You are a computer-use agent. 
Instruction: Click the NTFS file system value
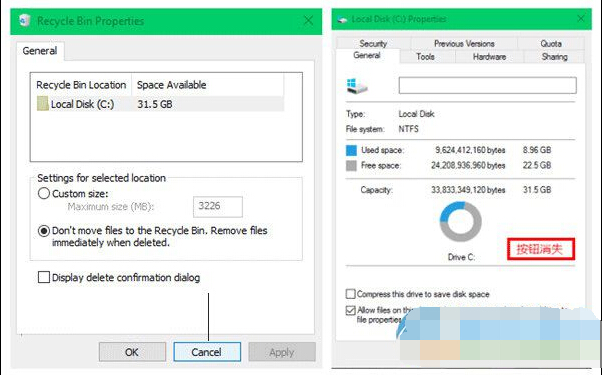(408, 129)
